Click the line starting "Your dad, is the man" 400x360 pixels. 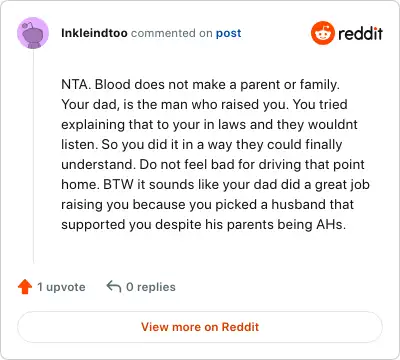point(204,105)
